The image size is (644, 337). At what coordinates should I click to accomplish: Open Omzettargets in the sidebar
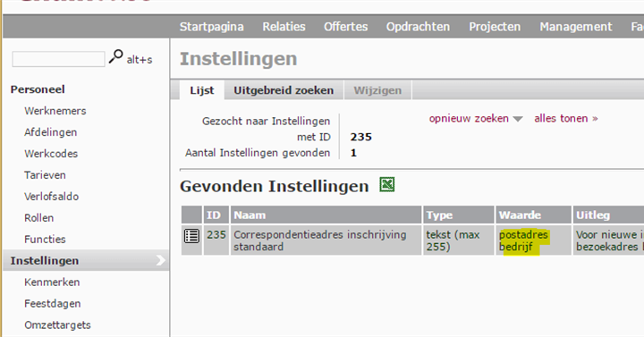click(x=57, y=324)
